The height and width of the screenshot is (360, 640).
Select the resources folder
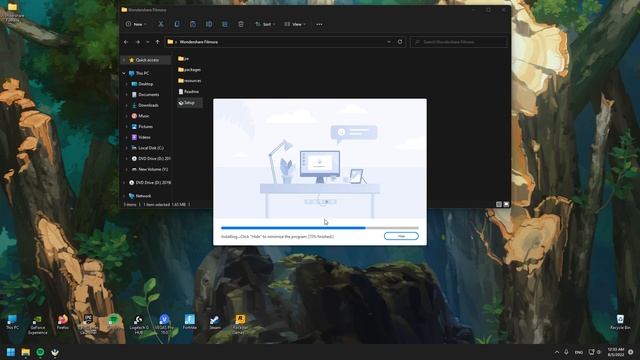(x=190, y=81)
